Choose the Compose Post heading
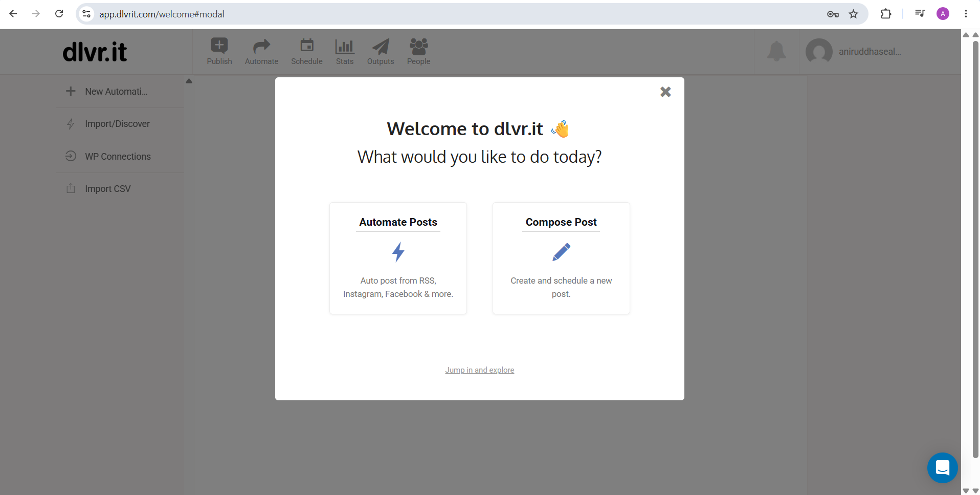This screenshot has height=495, width=980. click(561, 222)
